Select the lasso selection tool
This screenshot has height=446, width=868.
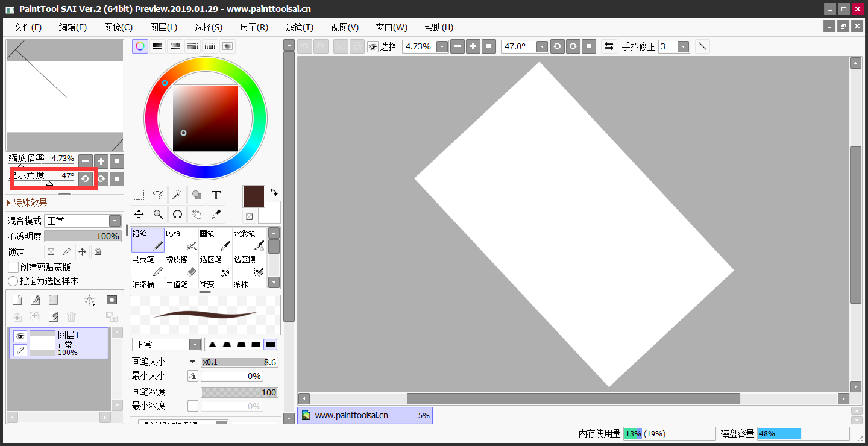(158, 195)
